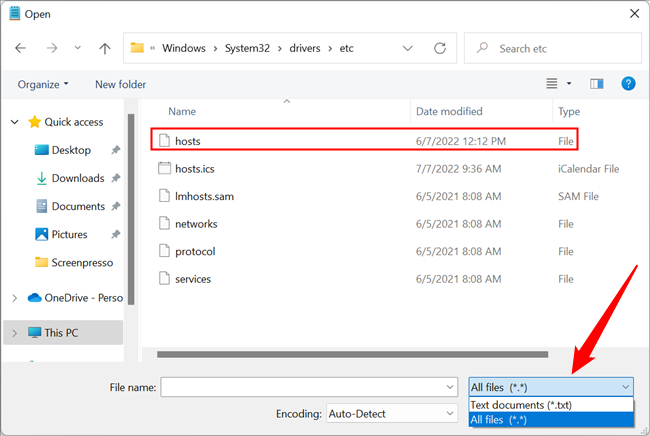Image resolution: width=650 pixels, height=436 pixels.
Task: Open the view layout options icon
Action: click(x=551, y=84)
